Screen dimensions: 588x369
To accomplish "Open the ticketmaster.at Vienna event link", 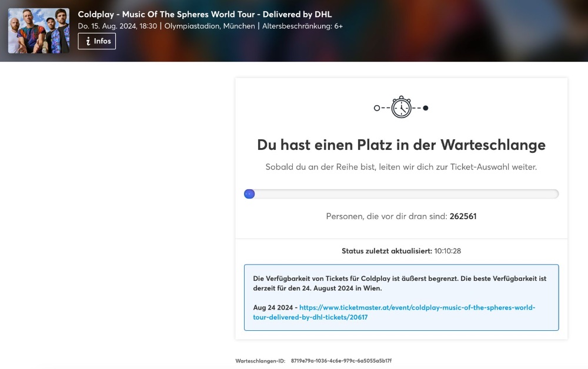I will (394, 312).
